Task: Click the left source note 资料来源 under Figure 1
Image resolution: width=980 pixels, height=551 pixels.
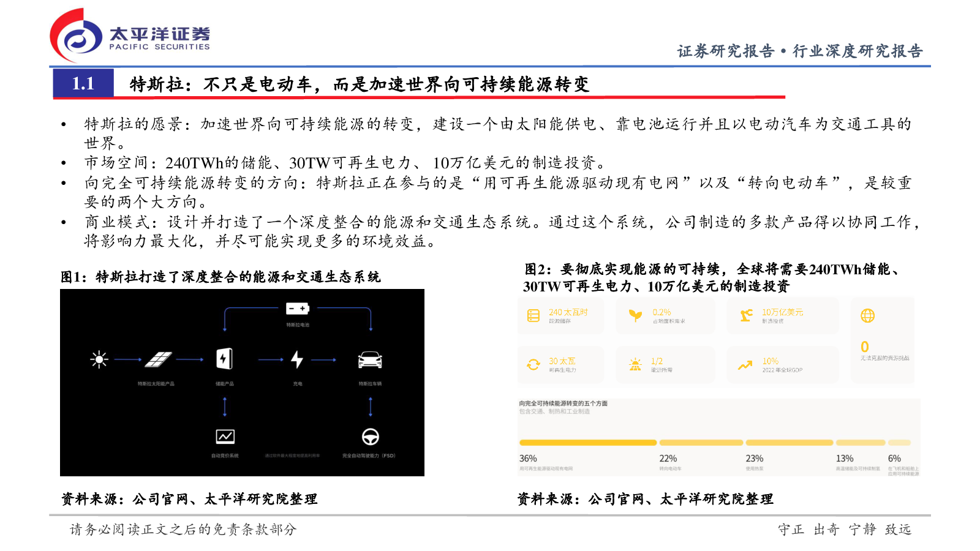Action: pos(189,499)
